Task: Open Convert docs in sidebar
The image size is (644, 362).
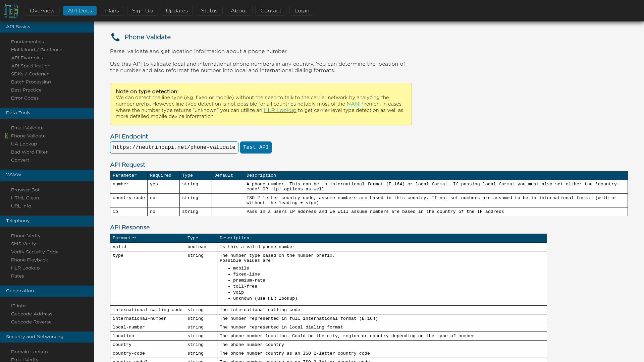Action: pos(20,160)
